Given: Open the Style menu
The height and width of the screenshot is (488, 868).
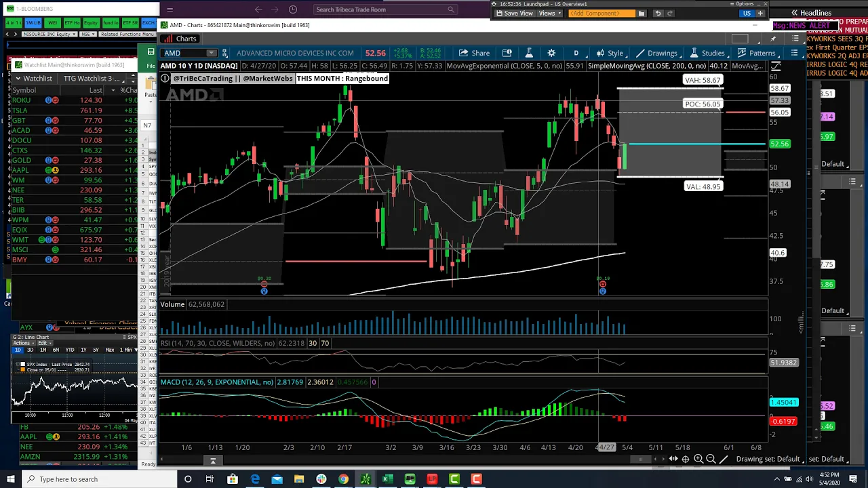Looking at the screenshot, I should coord(610,53).
